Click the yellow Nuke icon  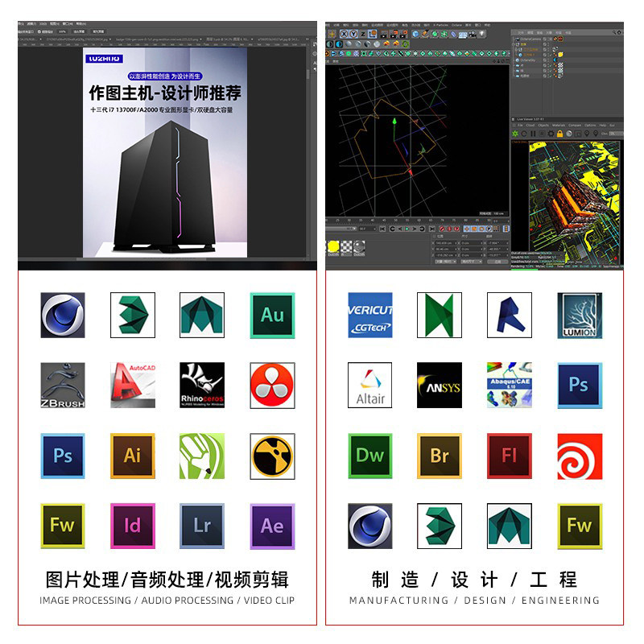[x=272, y=456]
